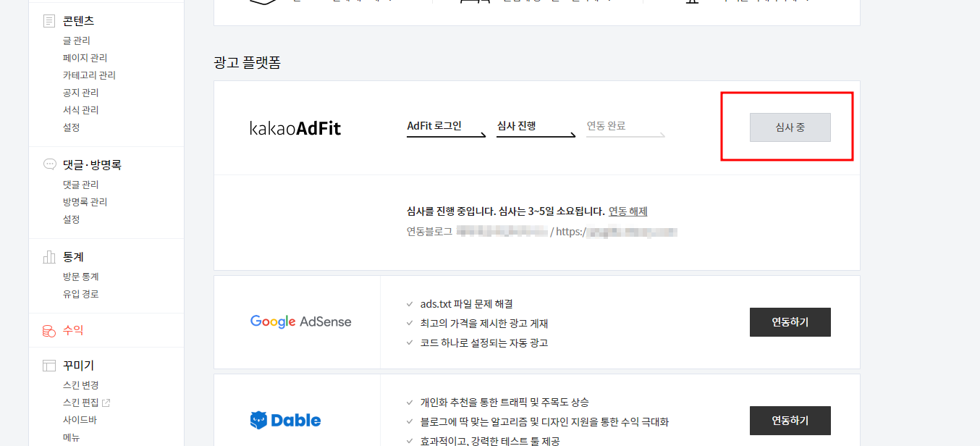Image resolution: width=980 pixels, height=446 pixels.
Task: Click the 심사를 진행 중입니다 notice text
Action: [505, 211]
